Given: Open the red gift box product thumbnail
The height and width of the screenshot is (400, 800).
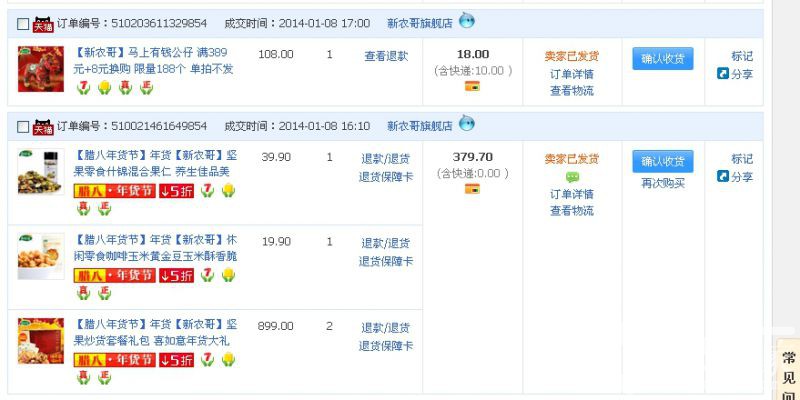Looking at the screenshot, I should tap(40, 341).
